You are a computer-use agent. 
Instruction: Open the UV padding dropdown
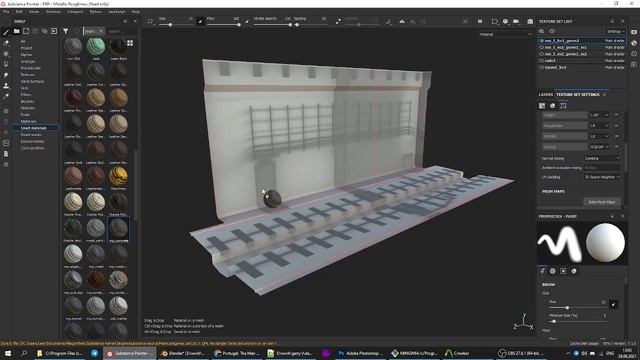pos(602,177)
